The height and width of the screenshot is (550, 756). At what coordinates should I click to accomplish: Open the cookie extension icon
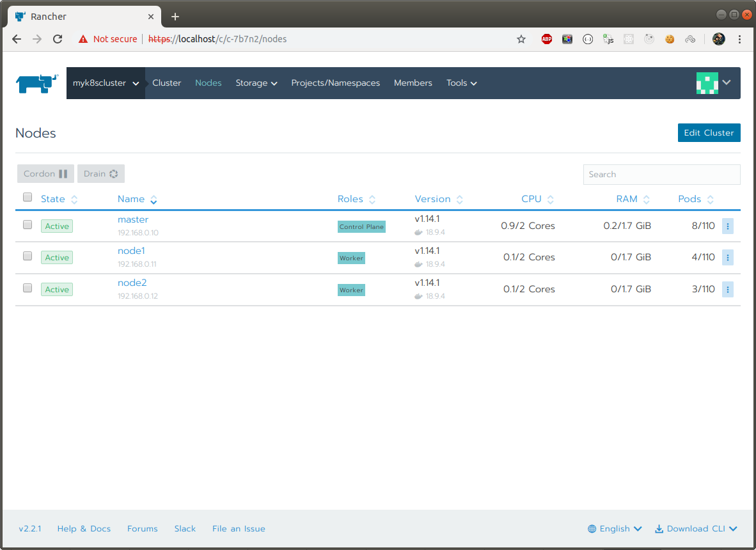click(x=670, y=39)
